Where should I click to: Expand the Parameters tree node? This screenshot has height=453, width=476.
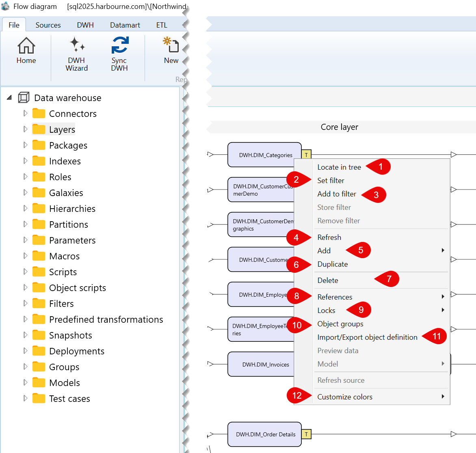pos(26,240)
